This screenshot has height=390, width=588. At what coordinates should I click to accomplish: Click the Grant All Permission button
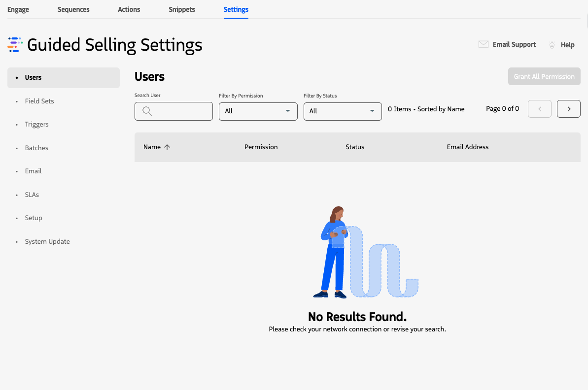pyautogui.click(x=544, y=76)
